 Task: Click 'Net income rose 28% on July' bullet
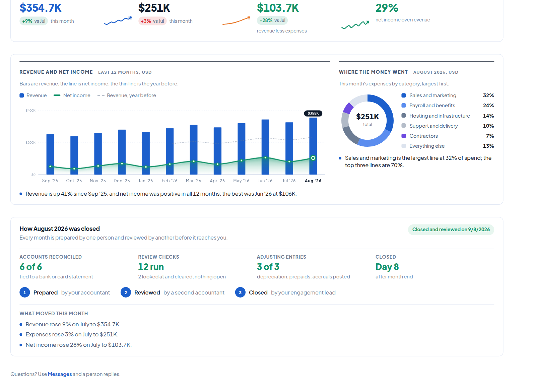(78, 345)
